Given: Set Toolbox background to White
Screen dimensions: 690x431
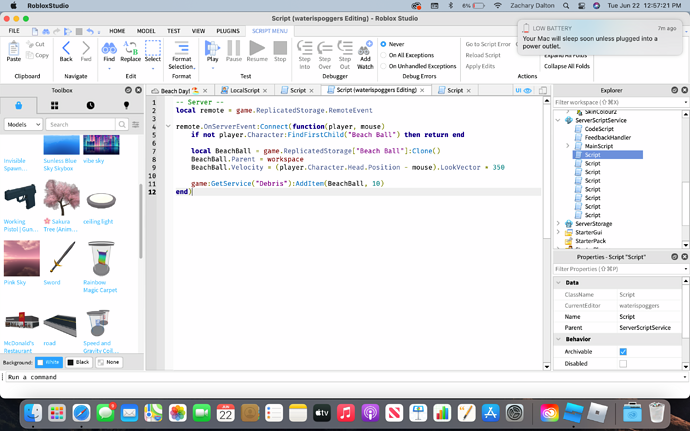Looking at the screenshot, I should tap(49, 362).
